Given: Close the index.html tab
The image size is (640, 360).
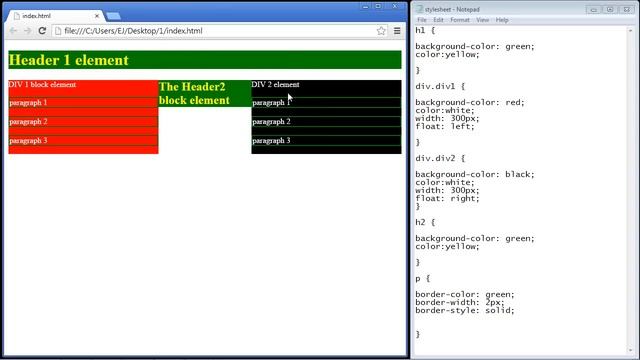Looking at the screenshot, I should [97, 16].
